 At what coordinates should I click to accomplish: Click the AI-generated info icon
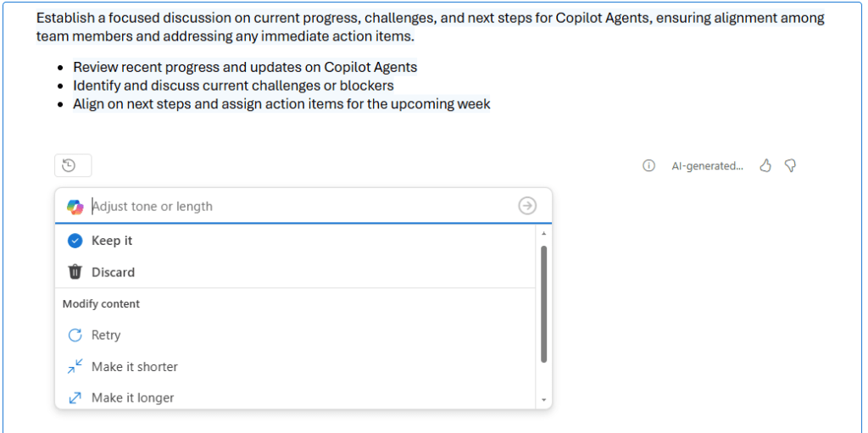[x=648, y=166]
